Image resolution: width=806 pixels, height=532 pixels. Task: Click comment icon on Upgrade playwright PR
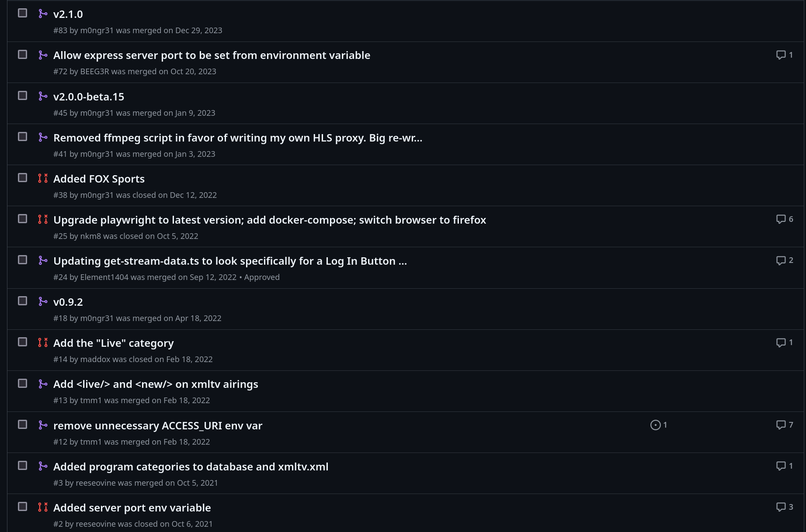[x=781, y=219]
